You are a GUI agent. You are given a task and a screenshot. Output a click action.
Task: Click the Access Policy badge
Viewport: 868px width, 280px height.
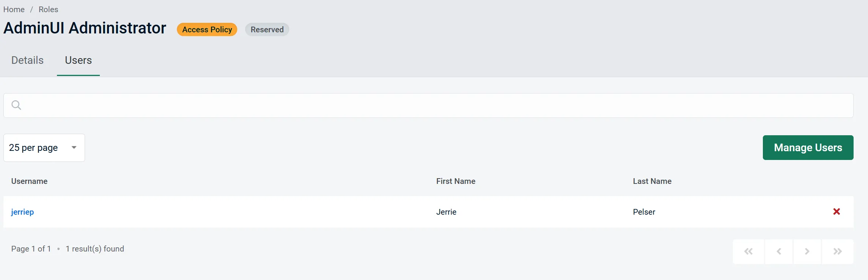click(x=206, y=29)
